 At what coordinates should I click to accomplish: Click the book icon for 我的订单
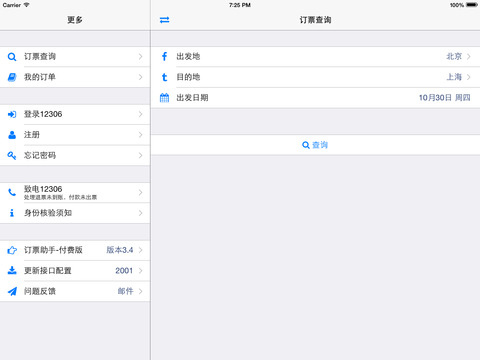(12, 77)
